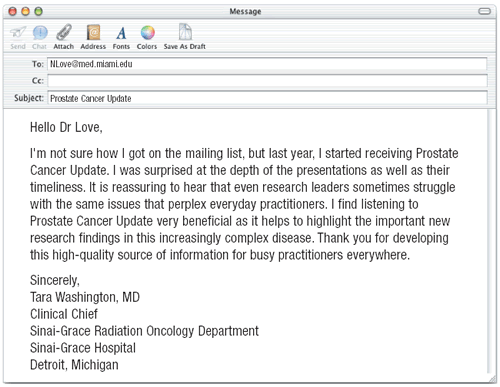
Task: Click the Save As Draft icon
Action: (185, 32)
